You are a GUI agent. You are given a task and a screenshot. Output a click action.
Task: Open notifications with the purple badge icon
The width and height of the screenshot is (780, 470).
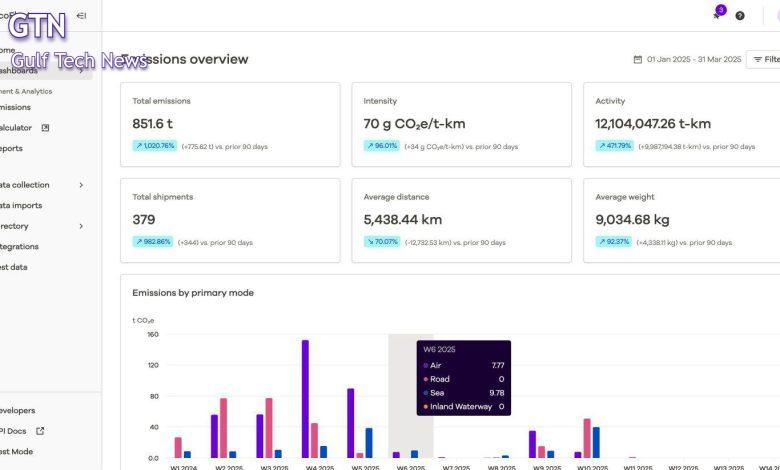pos(717,15)
